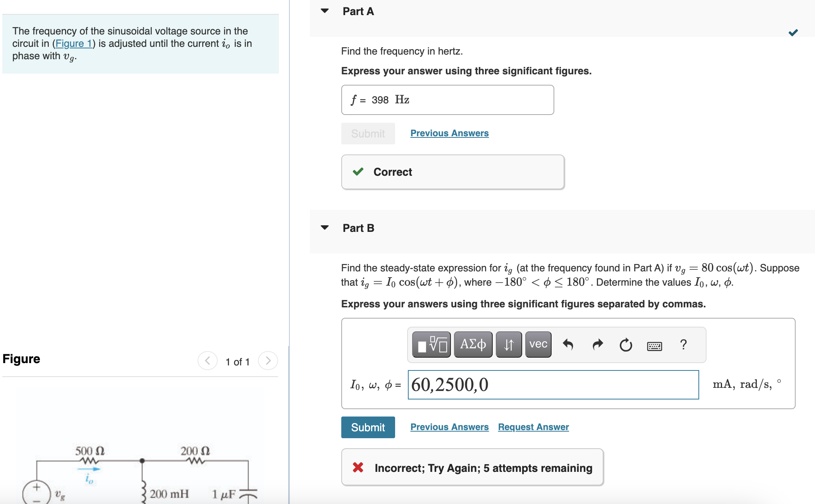Reset the Part B answer field
The height and width of the screenshot is (504, 815).
(626, 345)
